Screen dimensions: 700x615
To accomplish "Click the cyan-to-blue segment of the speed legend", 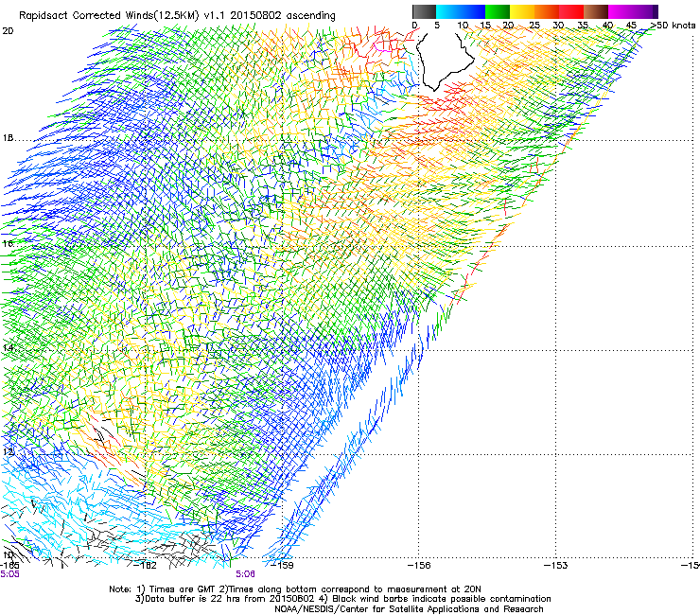I will point(461,11).
